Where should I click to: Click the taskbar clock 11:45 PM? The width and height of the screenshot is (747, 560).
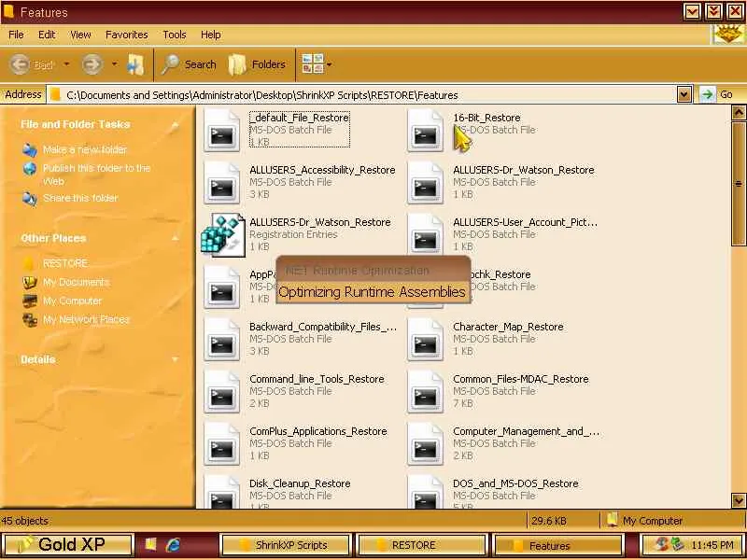tap(712, 545)
